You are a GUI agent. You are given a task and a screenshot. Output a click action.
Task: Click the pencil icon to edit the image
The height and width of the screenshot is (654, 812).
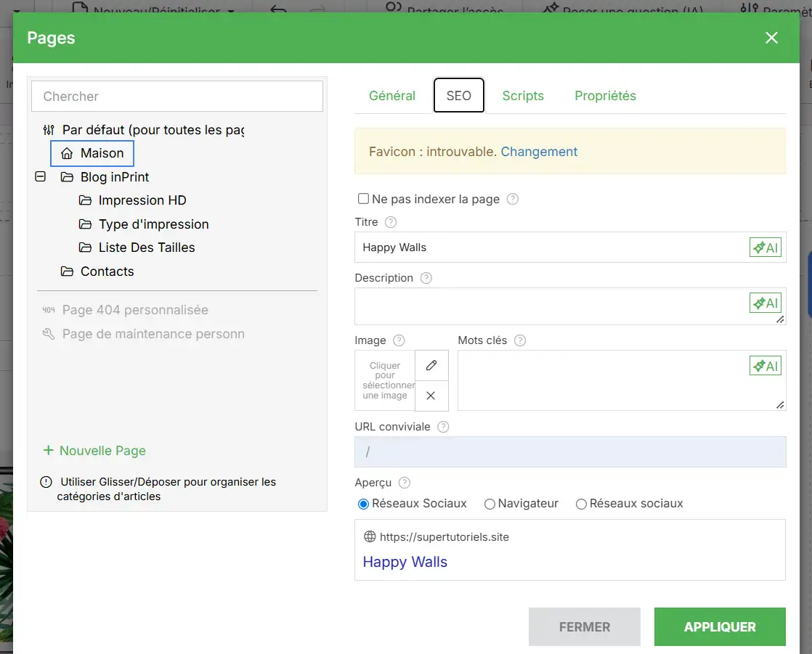[431, 365]
